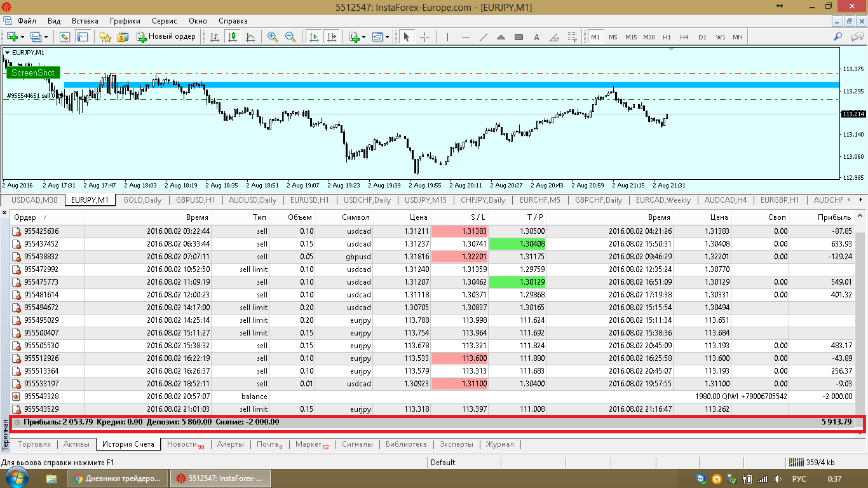This screenshot has width=868, height=488.
Task: Switch timeframe to MN
Action: tap(738, 37)
